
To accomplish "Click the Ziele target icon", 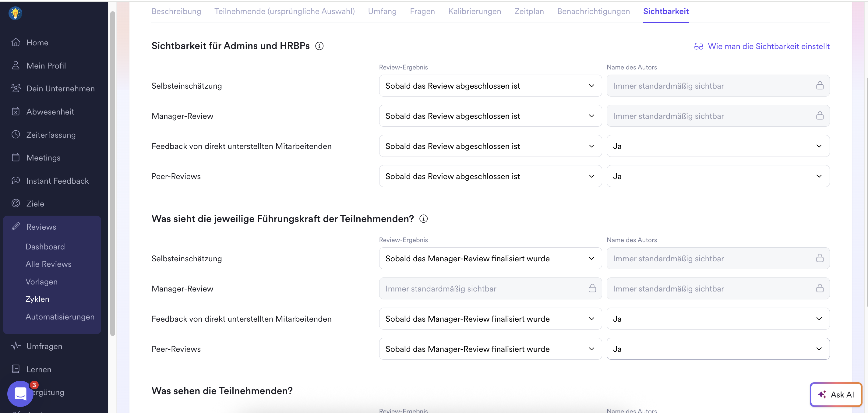I will click(x=16, y=203).
